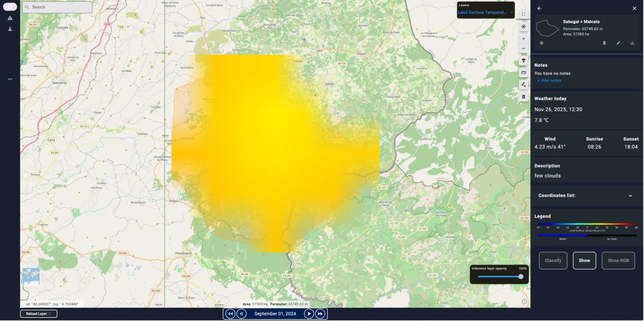Click the Add notes link
Image resolution: width=644 pixels, height=321 pixels.
pos(549,80)
